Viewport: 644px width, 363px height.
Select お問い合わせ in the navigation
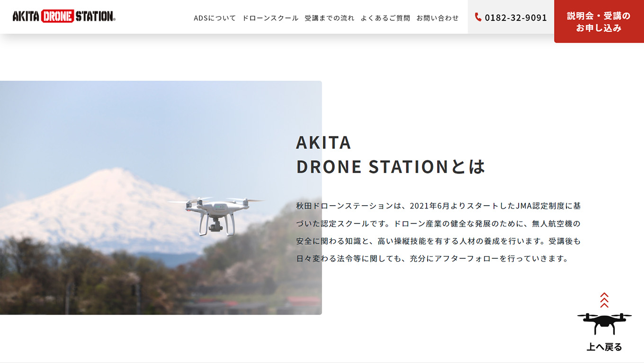click(x=438, y=18)
